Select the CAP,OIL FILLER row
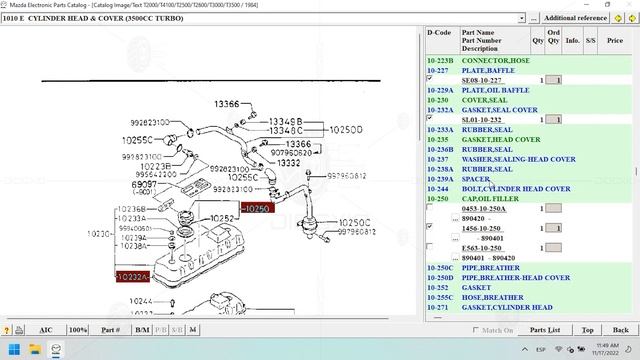 [529, 199]
